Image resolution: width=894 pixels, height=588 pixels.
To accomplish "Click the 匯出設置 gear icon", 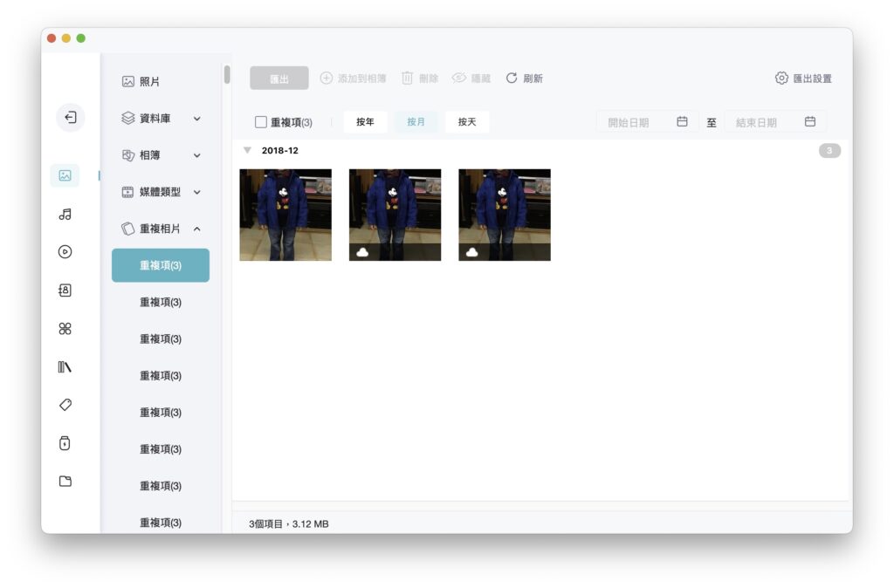I will pyautogui.click(x=781, y=78).
